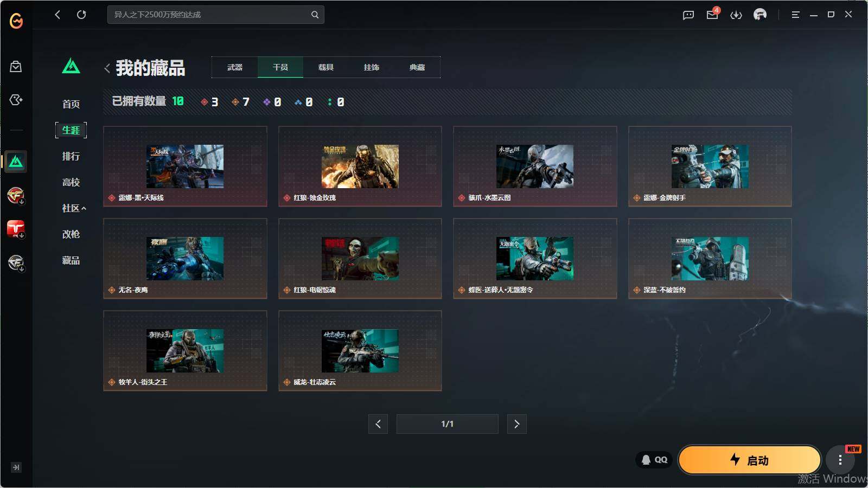Open the three-dot more options button
Viewport: 868px width, 488px height.
tap(840, 460)
